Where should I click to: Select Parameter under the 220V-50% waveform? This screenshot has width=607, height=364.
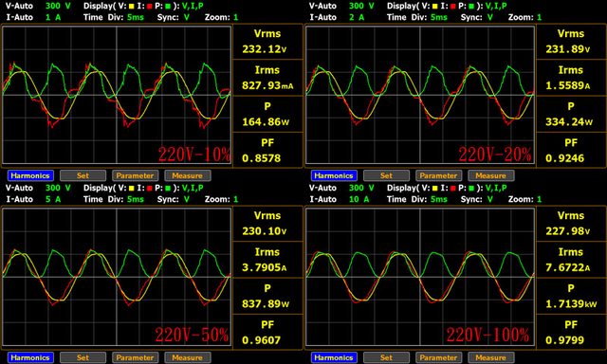pos(135,357)
